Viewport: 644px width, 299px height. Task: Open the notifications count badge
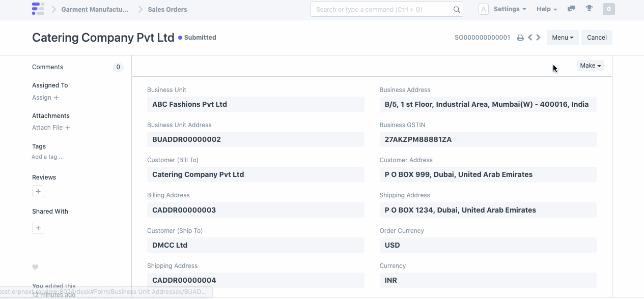608,9
